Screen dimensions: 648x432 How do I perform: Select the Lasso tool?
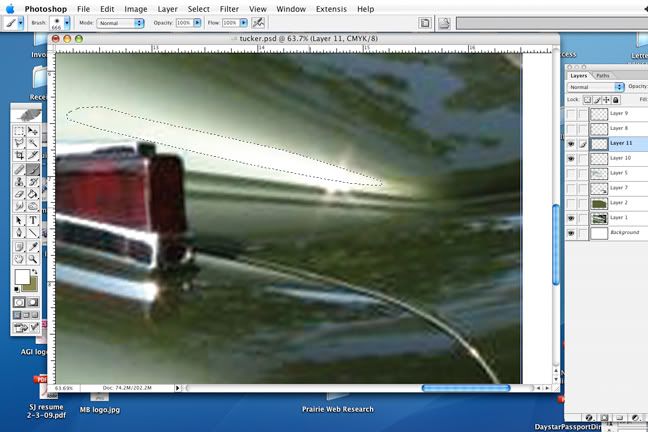click(19, 143)
